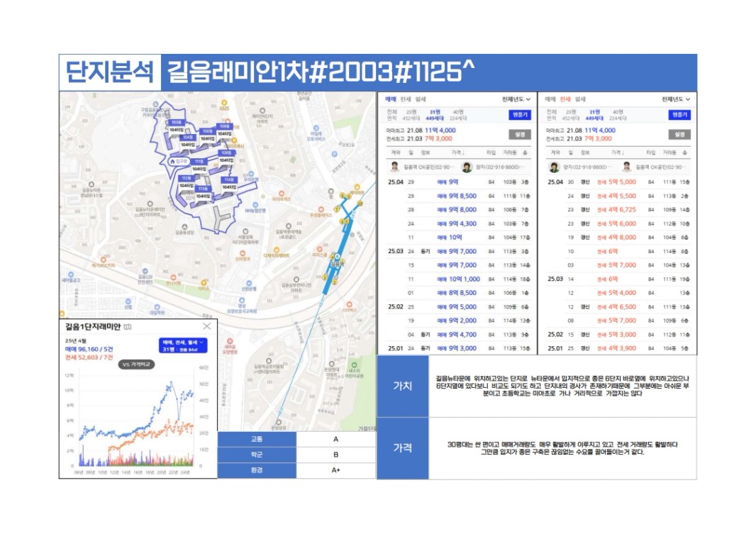
Task: Click the 교통 grade A cell
Action: [x=336, y=439]
